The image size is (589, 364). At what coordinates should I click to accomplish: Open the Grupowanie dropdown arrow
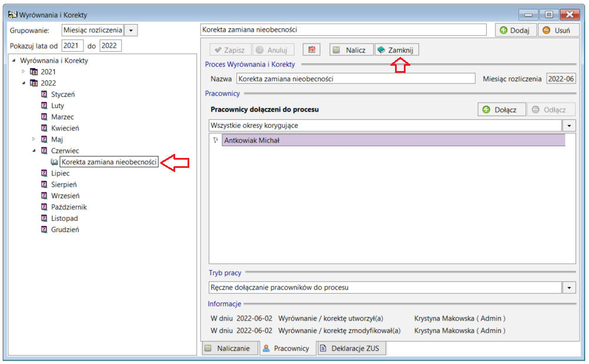[x=131, y=31]
